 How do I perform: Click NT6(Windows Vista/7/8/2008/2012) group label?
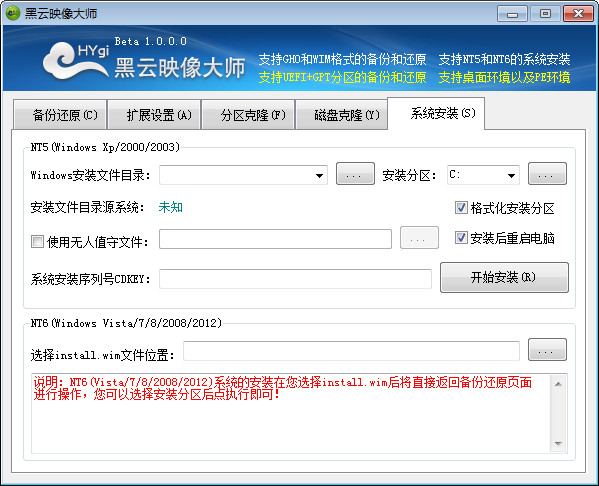pyautogui.click(x=126, y=323)
